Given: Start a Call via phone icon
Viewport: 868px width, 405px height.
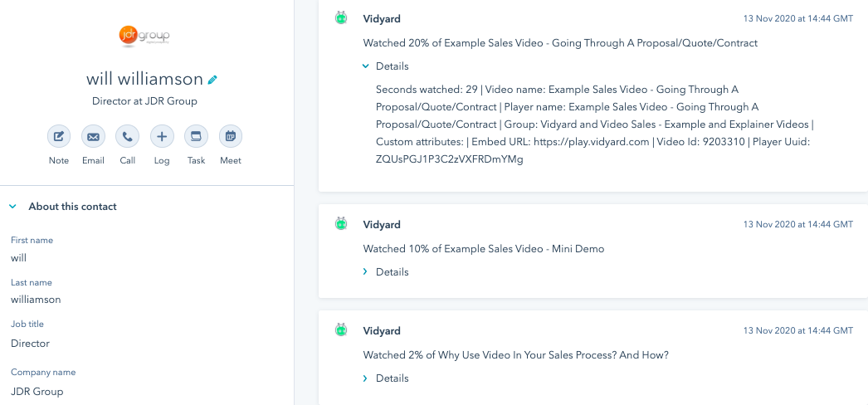Looking at the screenshot, I should tap(127, 137).
